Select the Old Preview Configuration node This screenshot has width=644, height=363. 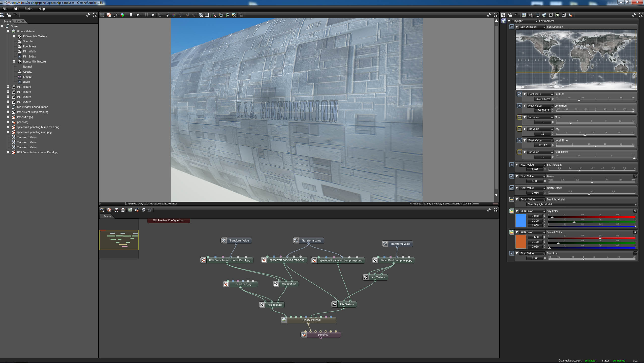tap(168, 220)
